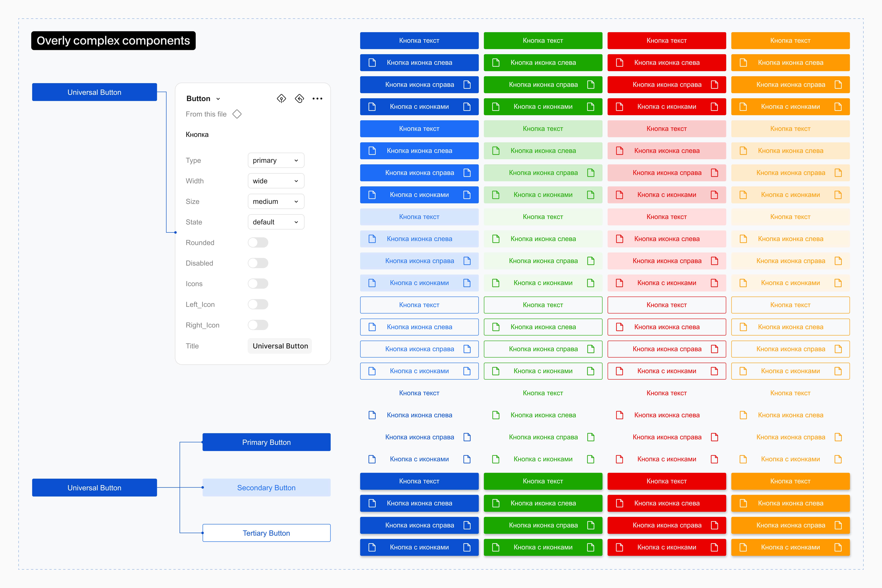Click right file icon in text-only green Кнопка с иконками
Screen dimensions: 882x588
tap(591, 459)
